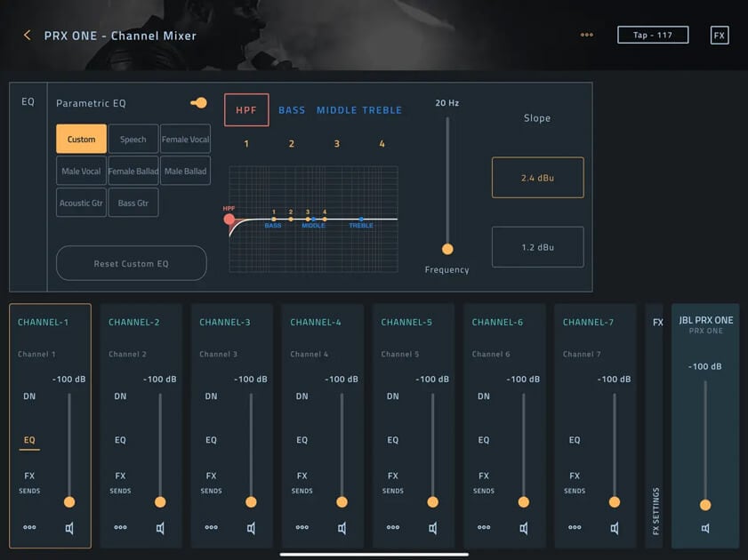Select the 1.2 dBu slope box
The height and width of the screenshot is (560, 748).
[537, 247]
